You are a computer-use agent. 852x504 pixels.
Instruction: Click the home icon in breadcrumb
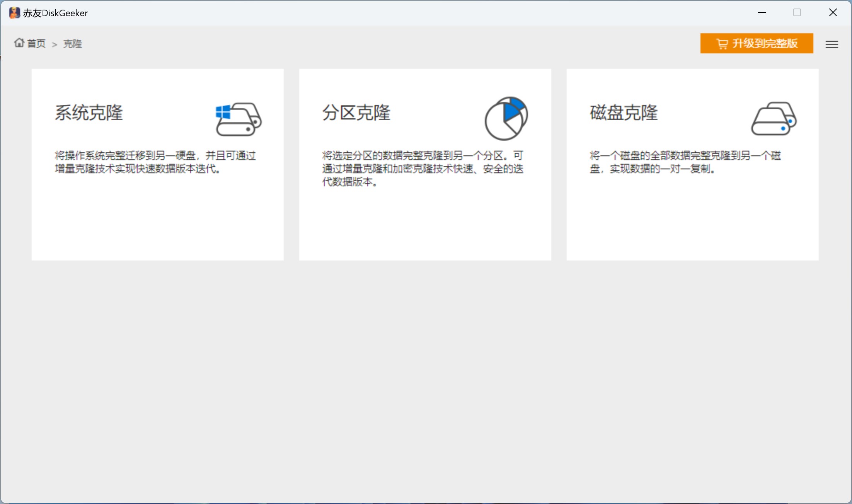pos(19,43)
